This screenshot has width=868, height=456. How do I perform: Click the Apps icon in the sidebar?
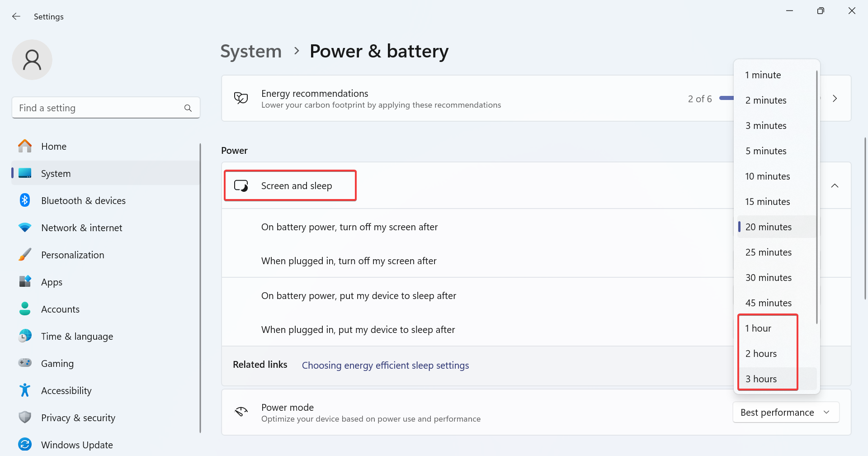tap(25, 282)
